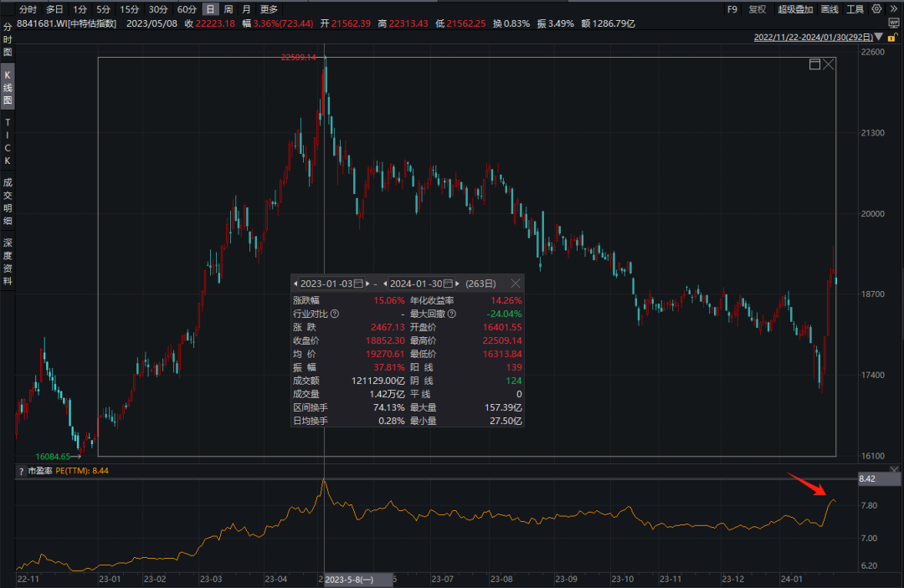The height and width of the screenshot is (588, 904).
Task: Close the interval statistics popup
Action: (516, 284)
